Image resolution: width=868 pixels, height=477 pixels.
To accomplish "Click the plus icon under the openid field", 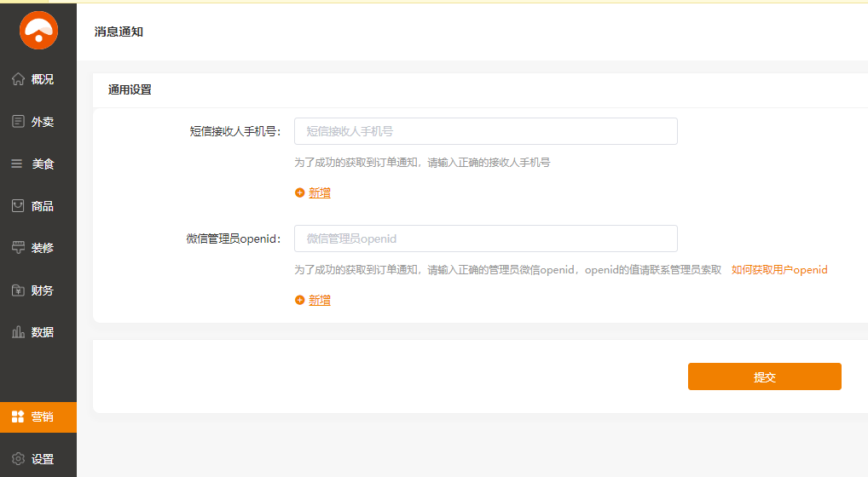I will tap(299, 301).
